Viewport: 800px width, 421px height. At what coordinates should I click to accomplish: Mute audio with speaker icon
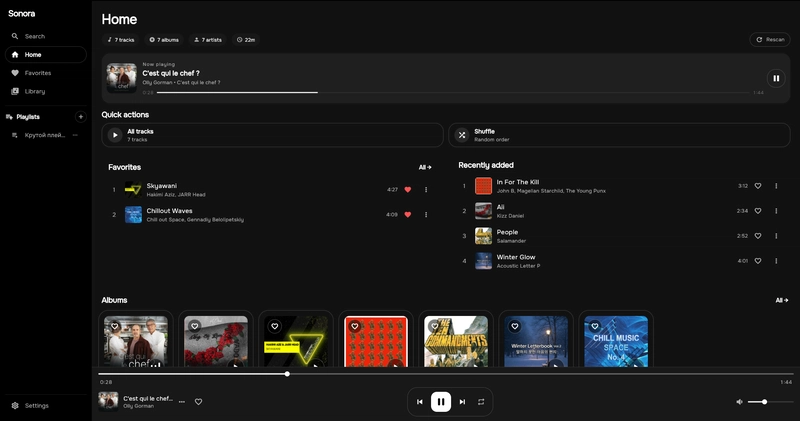(739, 402)
